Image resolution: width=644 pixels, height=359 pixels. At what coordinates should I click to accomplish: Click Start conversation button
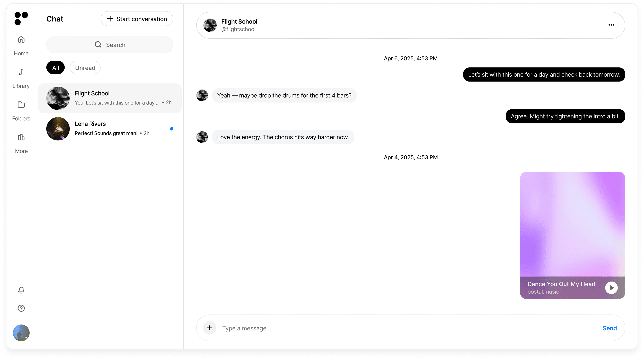[x=137, y=19]
